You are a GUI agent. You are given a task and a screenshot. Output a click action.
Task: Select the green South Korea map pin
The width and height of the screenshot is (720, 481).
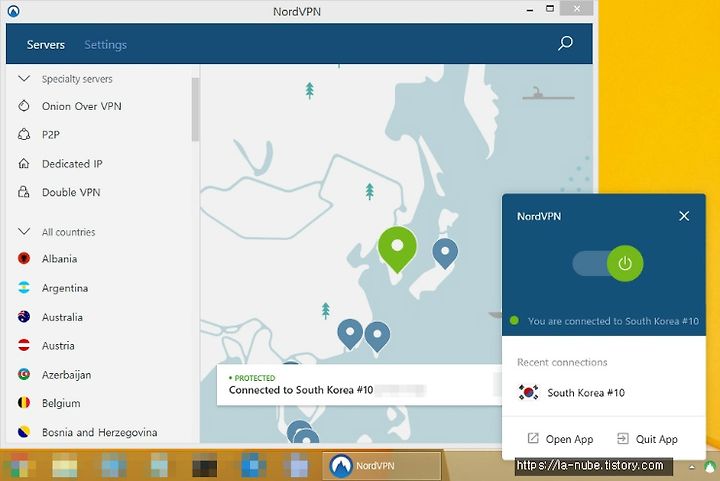pos(397,248)
